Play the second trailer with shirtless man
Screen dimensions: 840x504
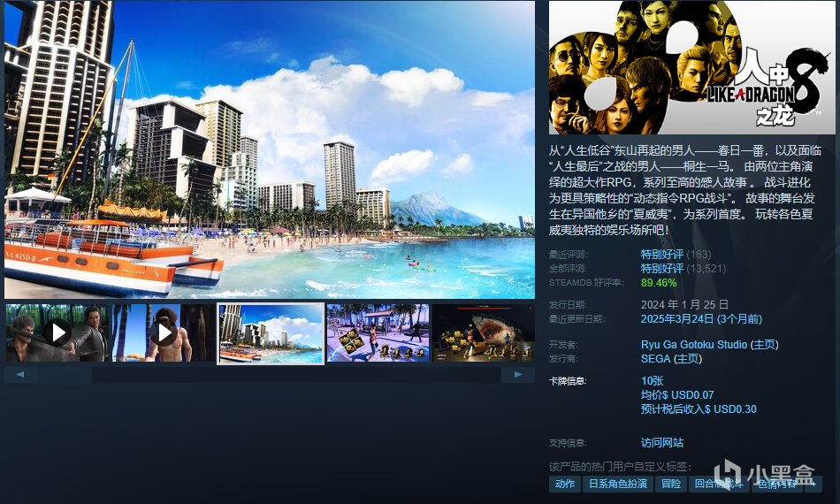[164, 332]
